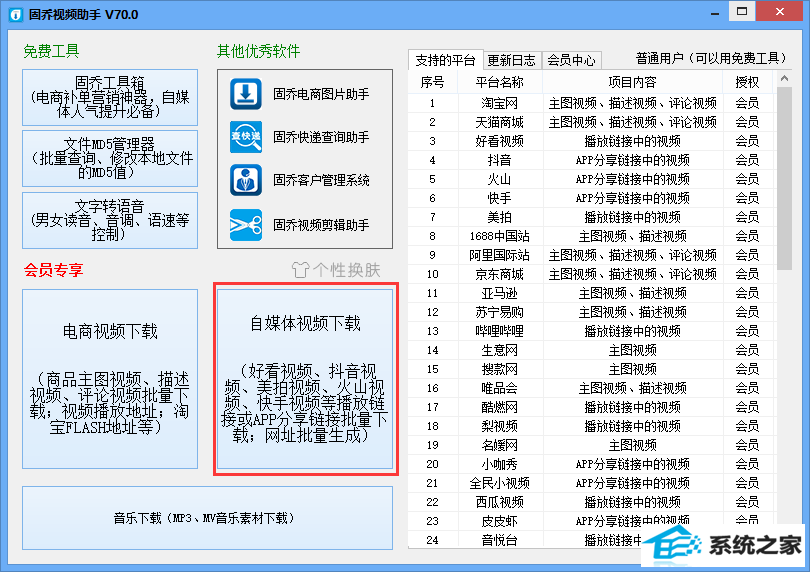Click the app logo in title bar

(x=16, y=14)
